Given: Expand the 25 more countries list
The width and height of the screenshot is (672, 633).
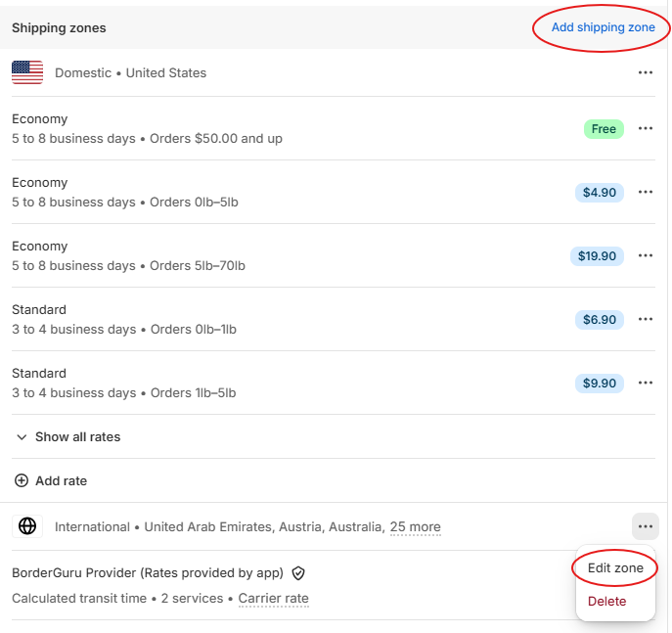Looking at the screenshot, I should [x=415, y=526].
